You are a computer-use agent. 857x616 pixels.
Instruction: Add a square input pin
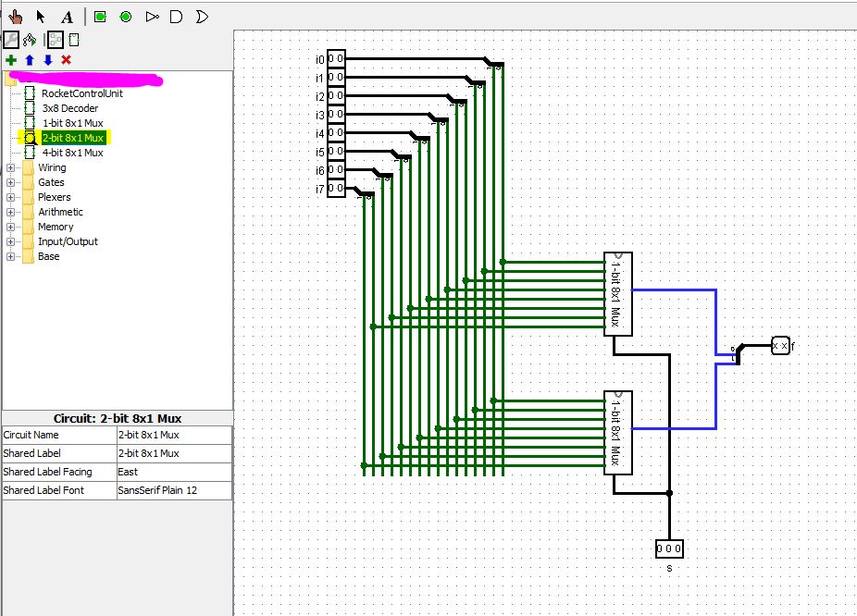pos(100,17)
